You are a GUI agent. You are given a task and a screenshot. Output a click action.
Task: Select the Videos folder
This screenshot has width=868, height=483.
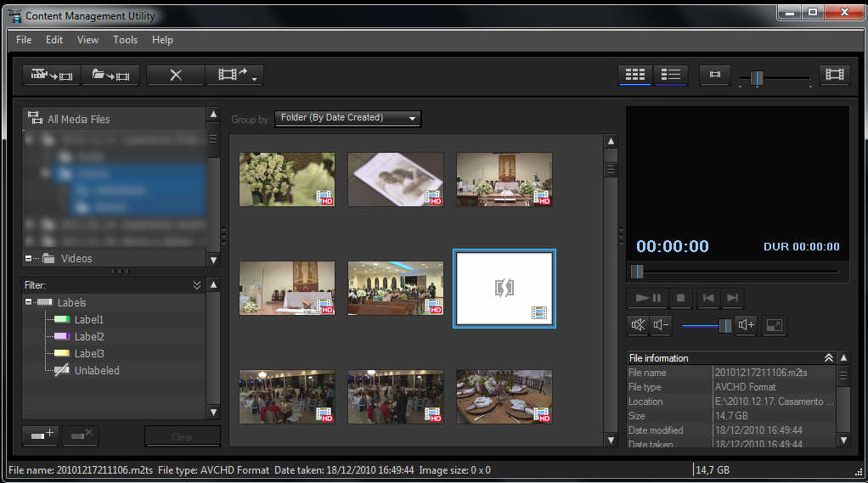click(76, 258)
